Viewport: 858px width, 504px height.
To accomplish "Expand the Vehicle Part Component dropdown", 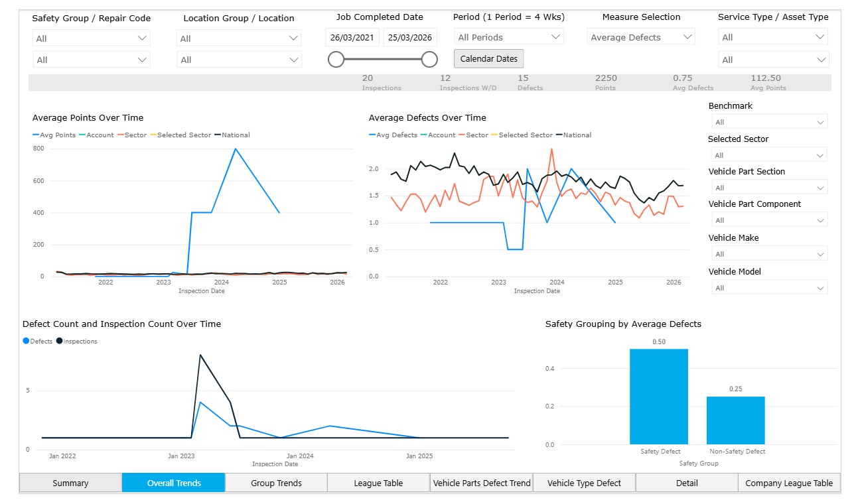I will click(x=769, y=220).
